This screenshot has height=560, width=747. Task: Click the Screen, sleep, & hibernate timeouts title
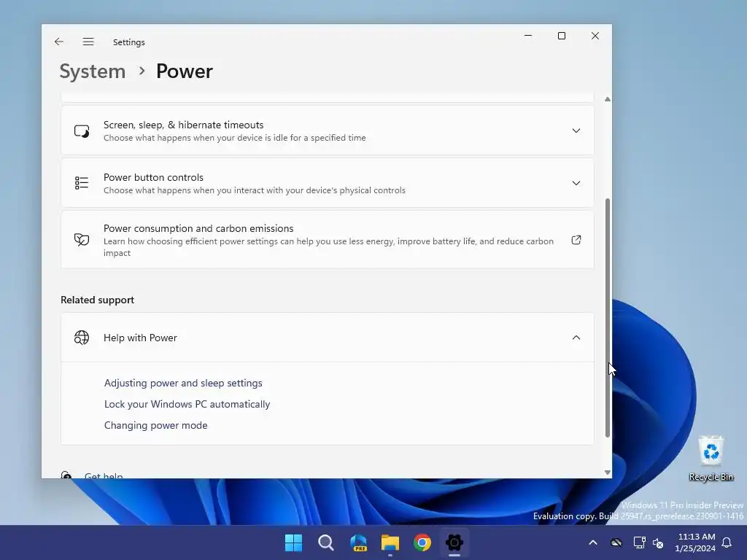coord(183,125)
